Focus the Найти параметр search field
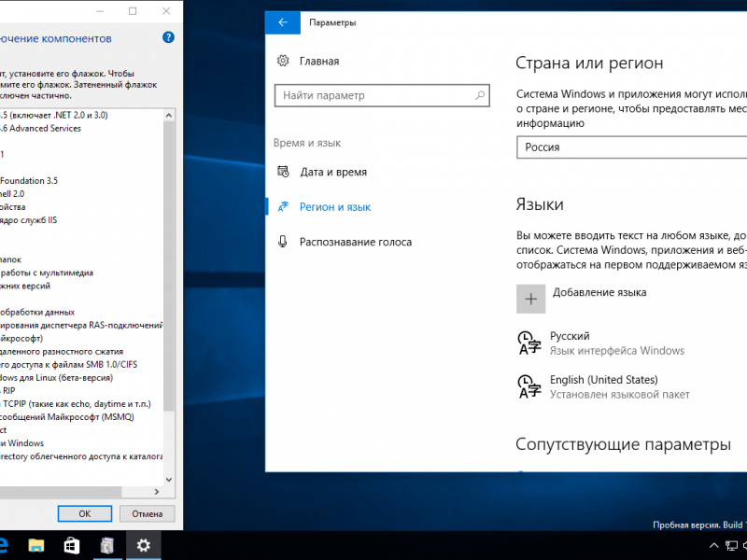747x560 pixels. [x=382, y=95]
